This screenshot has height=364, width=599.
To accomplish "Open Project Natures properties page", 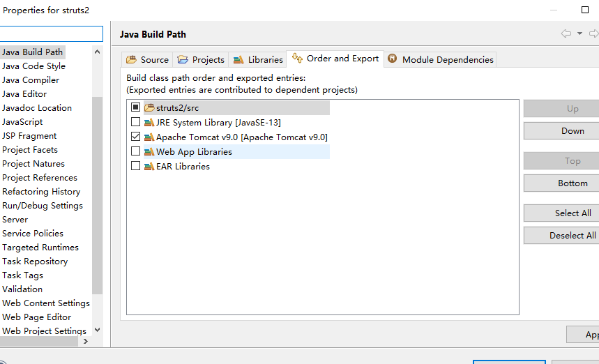I will 33,164.
